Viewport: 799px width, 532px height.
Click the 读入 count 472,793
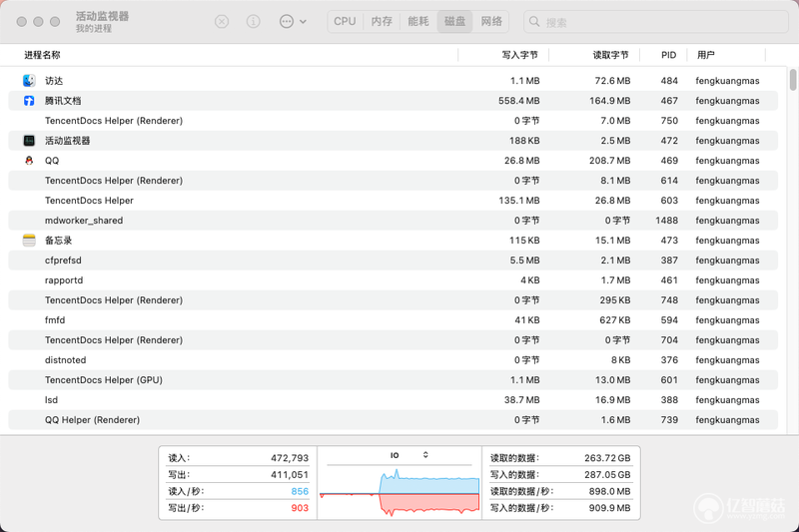(x=290, y=458)
